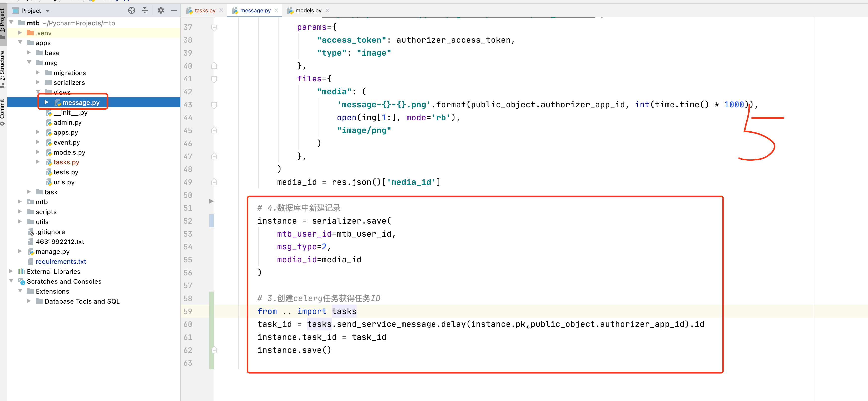The image size is (868, 401).
Task: Open Project panel settings gear
Action: [161, 11]
